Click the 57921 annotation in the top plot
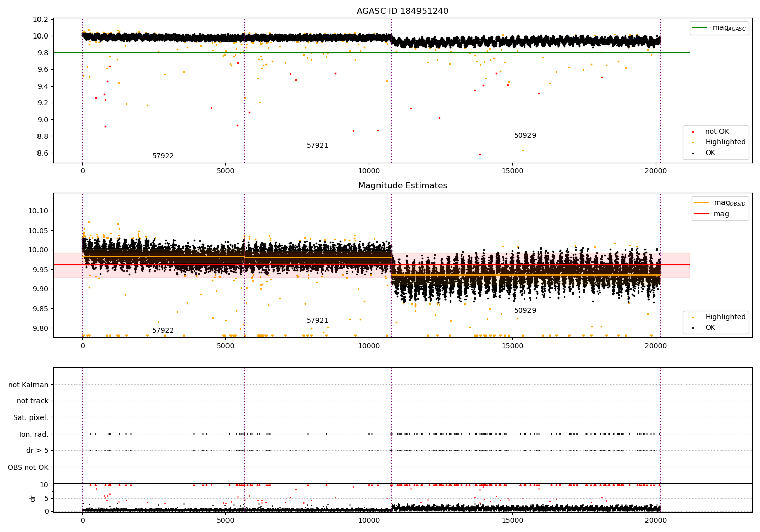The height and width of the screenshot is (532, 760). tap(317, 145)
